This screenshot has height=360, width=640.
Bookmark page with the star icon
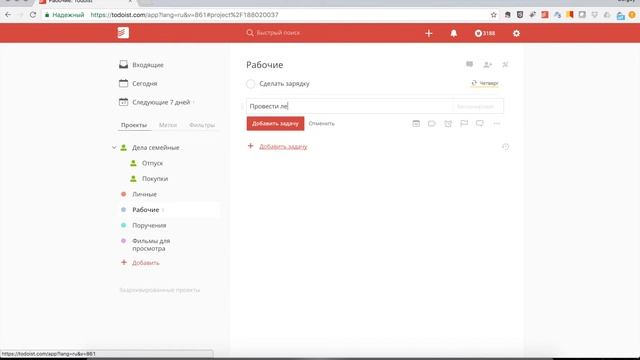[x=493, y=15]
